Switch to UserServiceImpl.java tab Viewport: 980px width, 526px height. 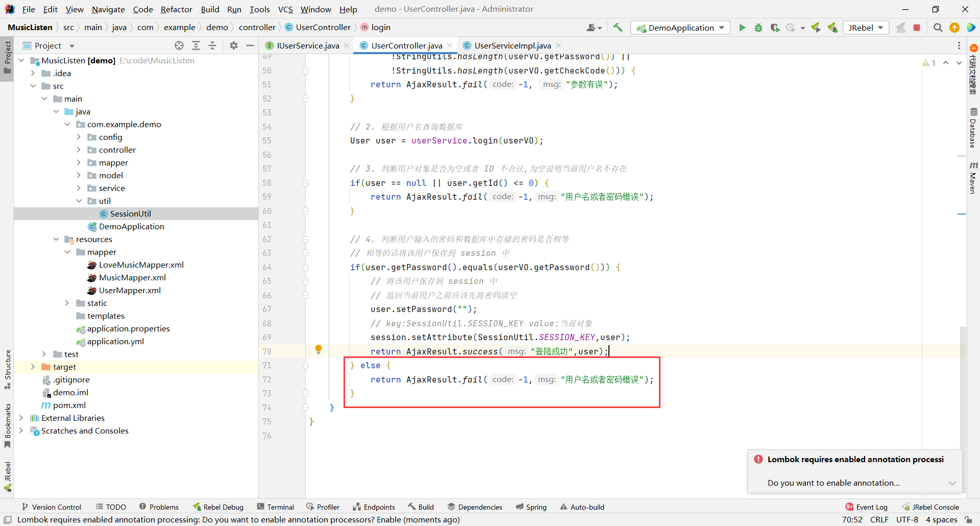[512, 45]
